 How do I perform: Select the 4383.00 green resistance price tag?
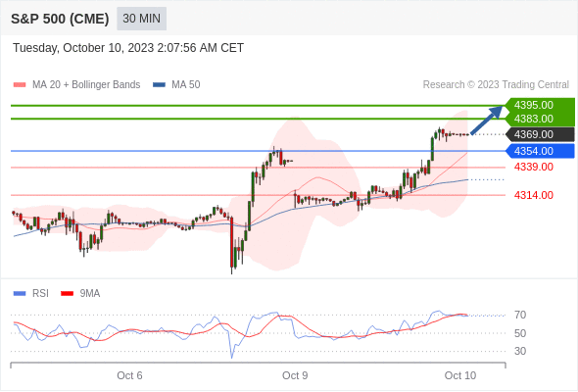(x=540, y=119)
